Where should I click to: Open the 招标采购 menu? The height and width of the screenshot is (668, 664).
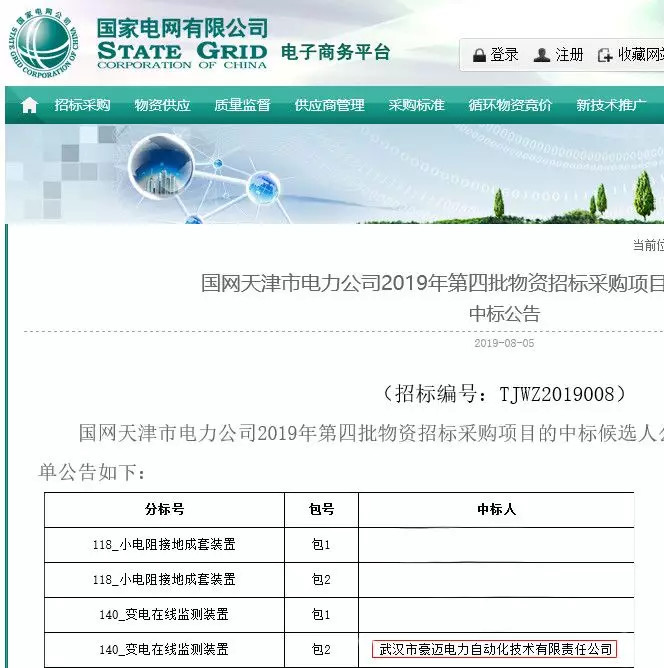tap(83, 105)
